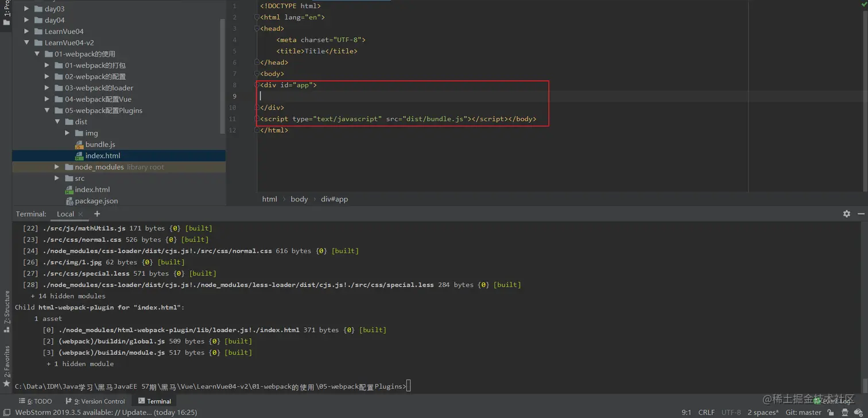The image size is (868, 418).
Task: Switch to the Terminal tool window tab
Action: point(154,401)
